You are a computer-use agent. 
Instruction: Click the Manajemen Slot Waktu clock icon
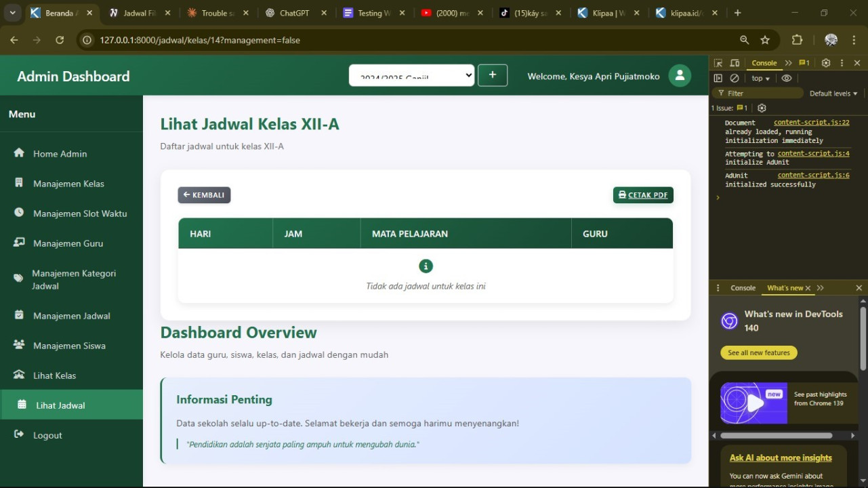pyautogui.click(x=19, y=213)
